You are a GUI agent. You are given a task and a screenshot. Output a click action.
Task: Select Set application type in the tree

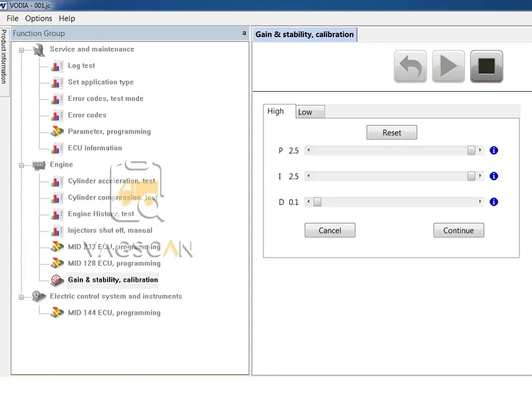101,82
